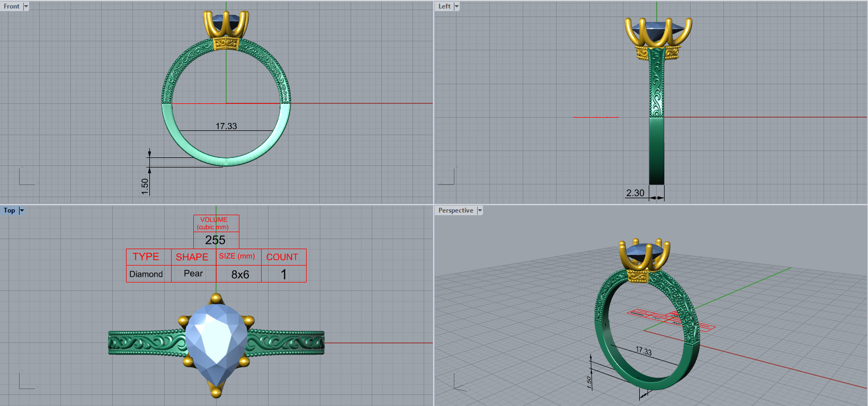Image resolution: width=868 pixels, height=406 pixels.
Task: Click the Diamond table cell
Action: pos(146,274)
